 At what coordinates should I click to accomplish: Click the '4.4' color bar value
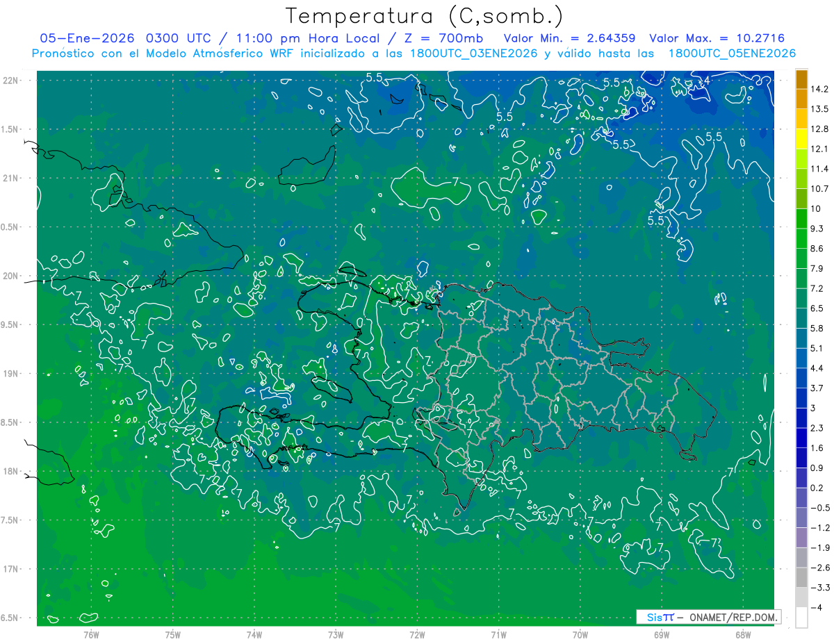(817, 368)
